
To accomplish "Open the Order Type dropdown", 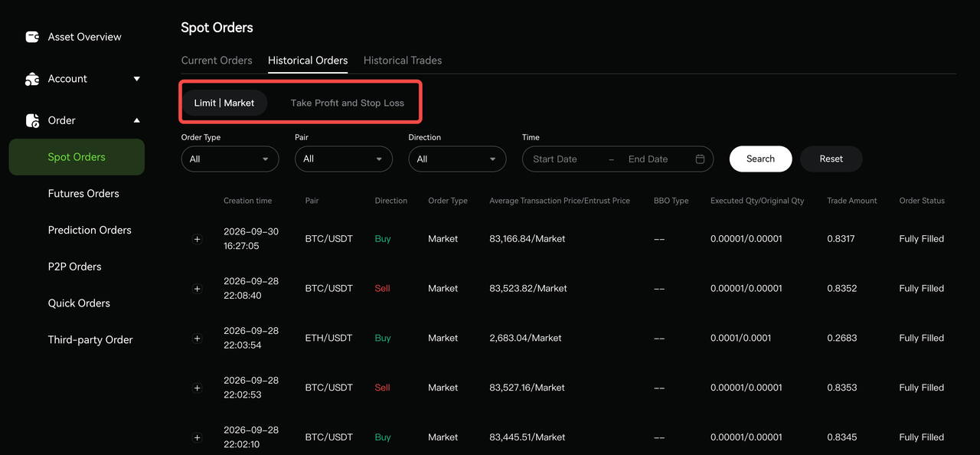I will pyautogui.click(x=230, y=159).
